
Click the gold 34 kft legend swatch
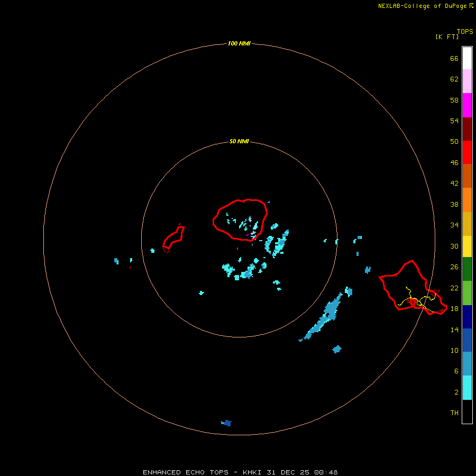pos(467,224)
